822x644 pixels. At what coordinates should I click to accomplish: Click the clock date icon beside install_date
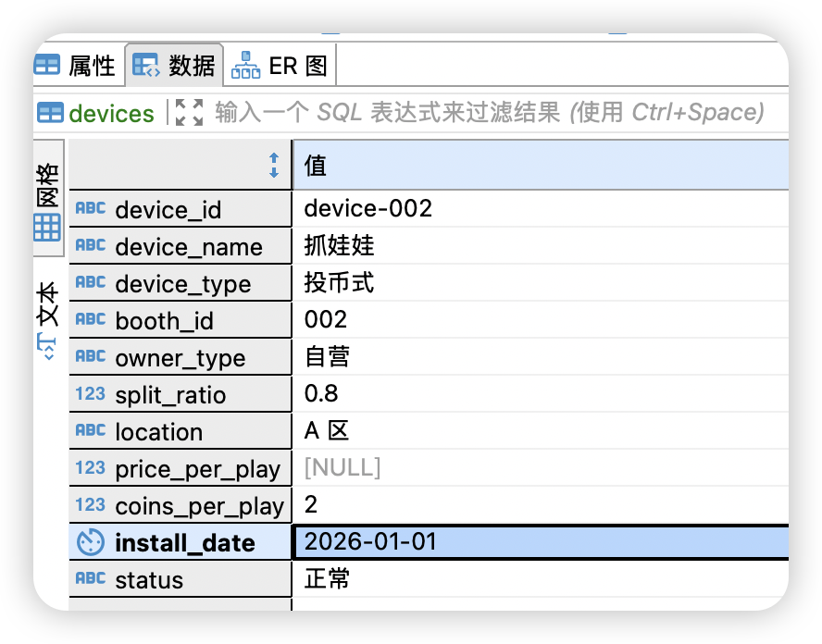[92, 543]
